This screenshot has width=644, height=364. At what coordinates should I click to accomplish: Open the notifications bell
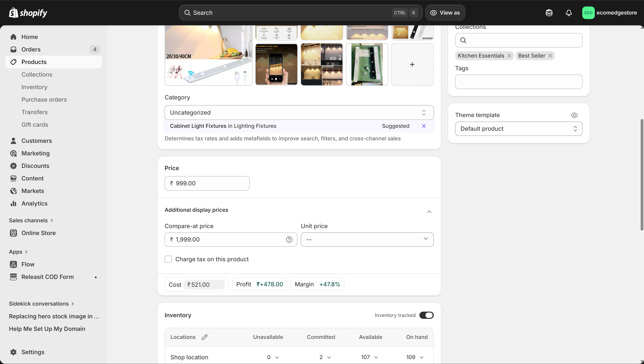point(569,13)
